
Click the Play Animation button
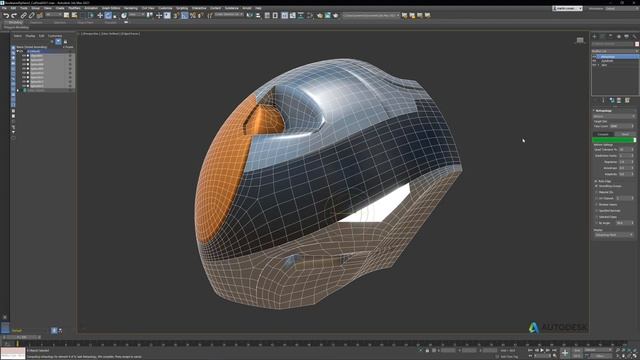542,350
